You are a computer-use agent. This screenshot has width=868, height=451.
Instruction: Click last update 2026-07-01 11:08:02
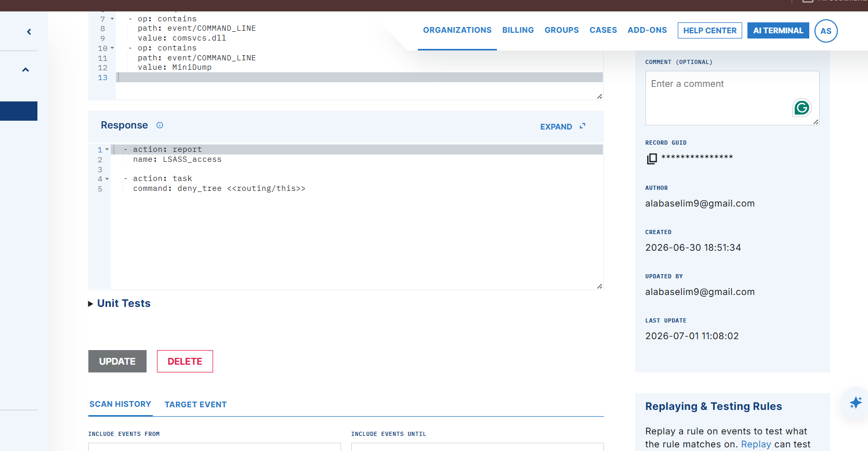(692, 336)
